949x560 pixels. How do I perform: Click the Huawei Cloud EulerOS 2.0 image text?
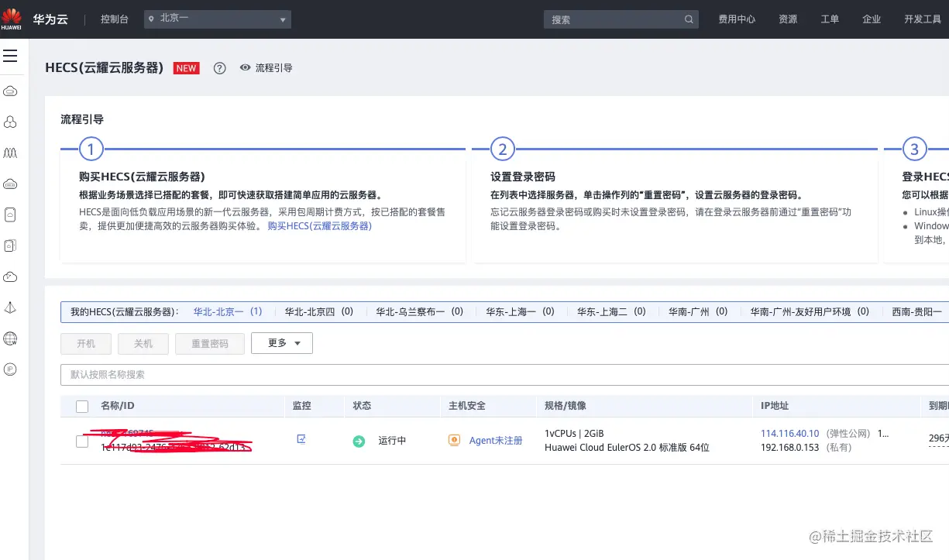point(627,448)
